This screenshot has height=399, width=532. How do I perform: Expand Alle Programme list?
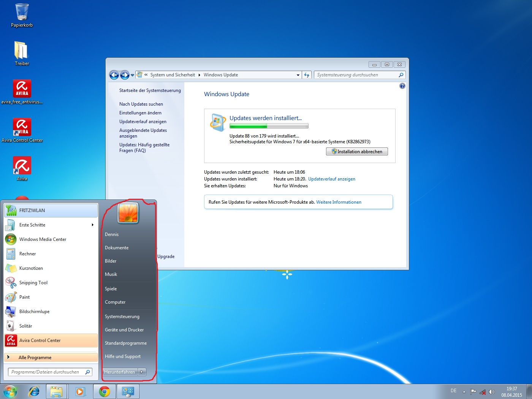point(51,358)
